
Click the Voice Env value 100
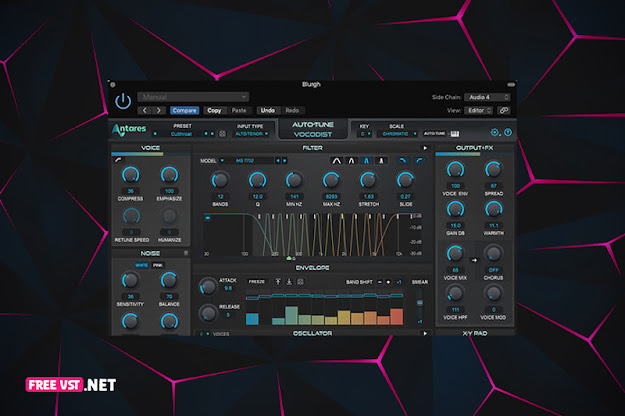coord(455,186)
